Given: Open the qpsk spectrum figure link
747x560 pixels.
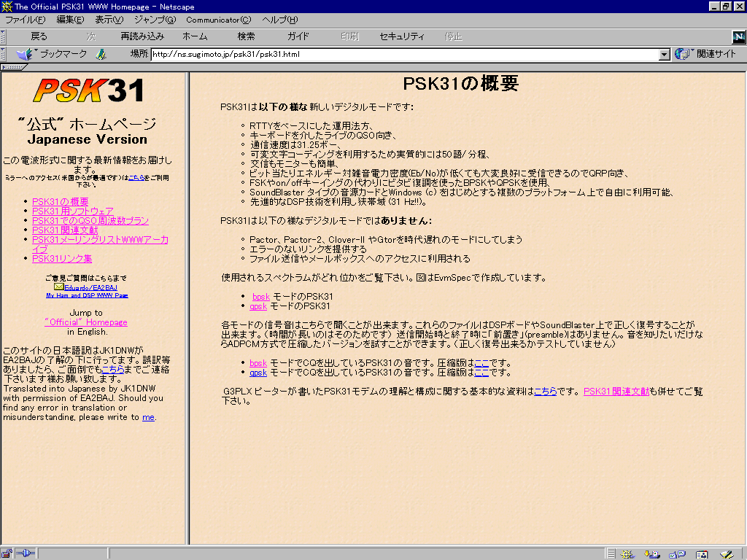Looking at the screenshot, I should pyautogui.click(x=258, y=306).
